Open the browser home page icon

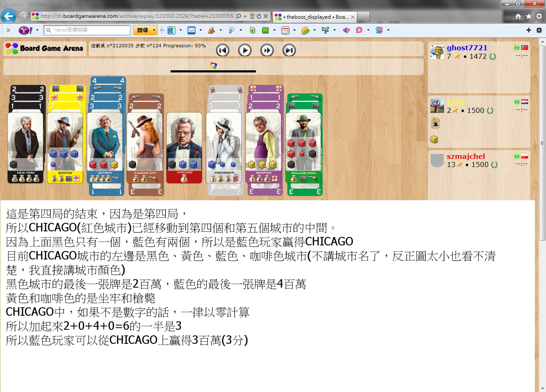[x=518, y=17]
